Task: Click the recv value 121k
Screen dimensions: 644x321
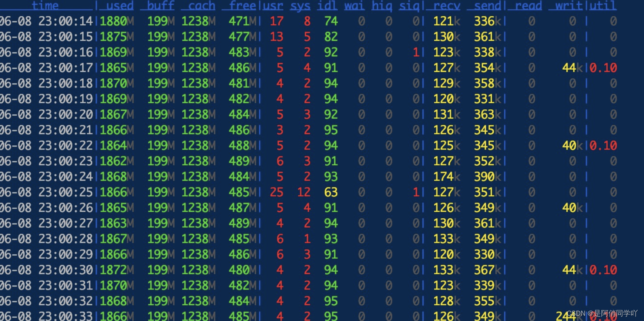Action: (447, 21)
